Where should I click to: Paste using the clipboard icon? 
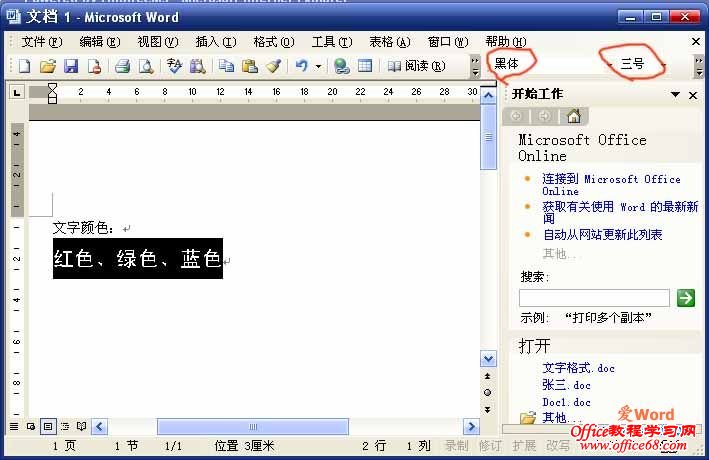pyautogui.click(x=250, y=66)
